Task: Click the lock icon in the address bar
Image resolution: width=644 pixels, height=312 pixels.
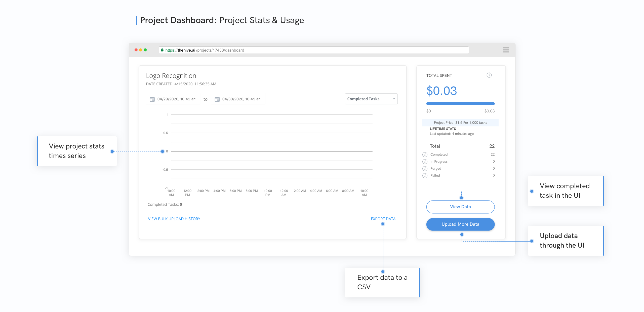Action: tap(162, 50)
